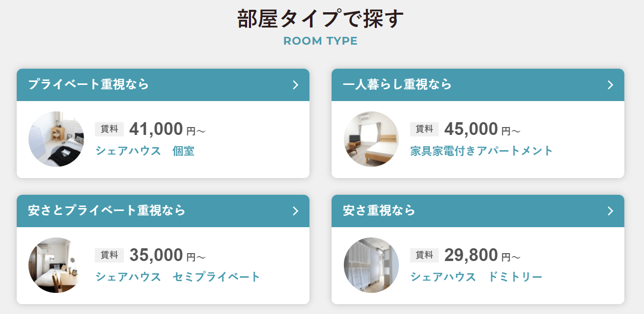Open シェアハウス セミプライベート link
The width and height of the screenshot is (644, 314).
177,277
